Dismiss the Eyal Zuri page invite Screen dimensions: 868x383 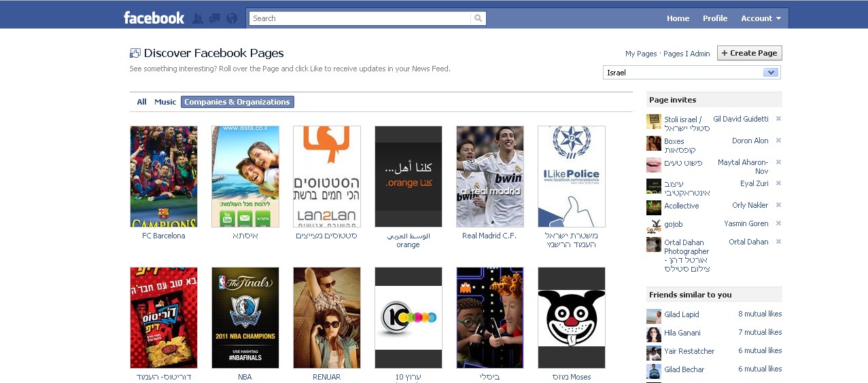pyautogui.click(x=778, y=183)
